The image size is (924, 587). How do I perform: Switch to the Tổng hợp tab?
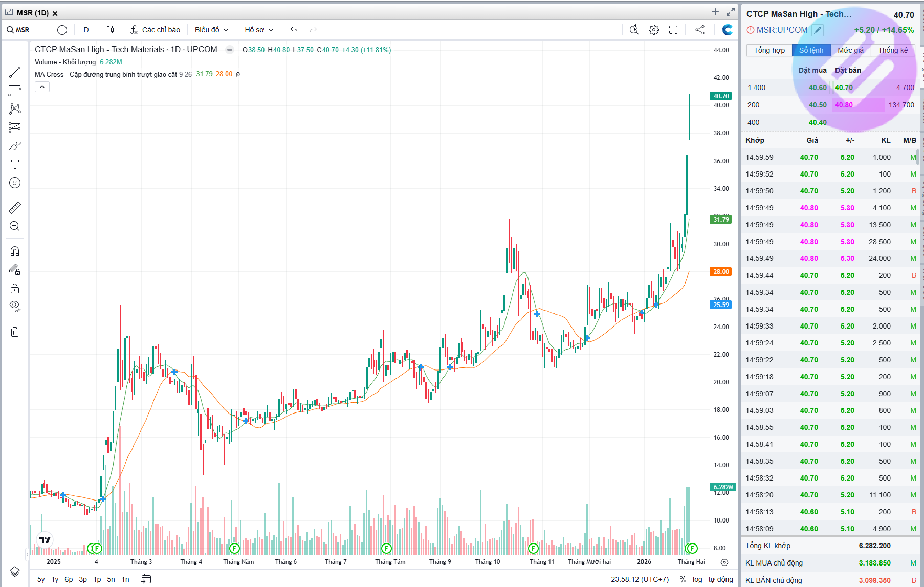pyautogui.click(x=769, y=50)
